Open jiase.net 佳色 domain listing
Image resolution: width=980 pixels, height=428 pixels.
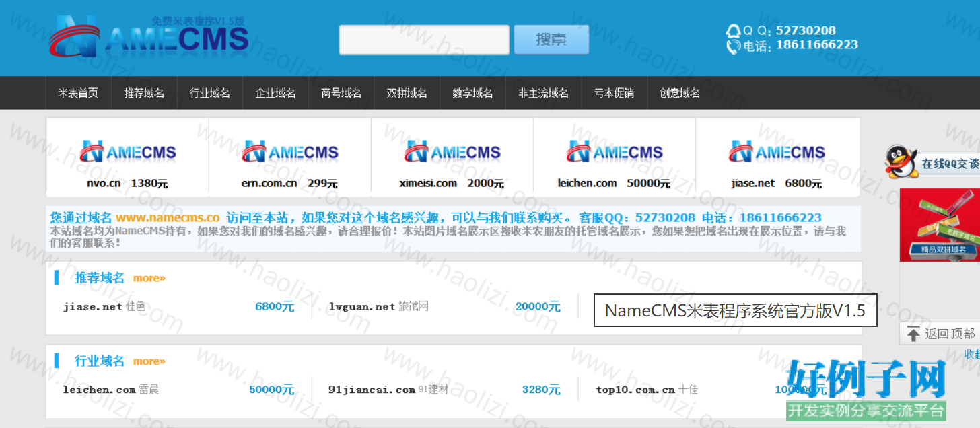click(104, 306)
